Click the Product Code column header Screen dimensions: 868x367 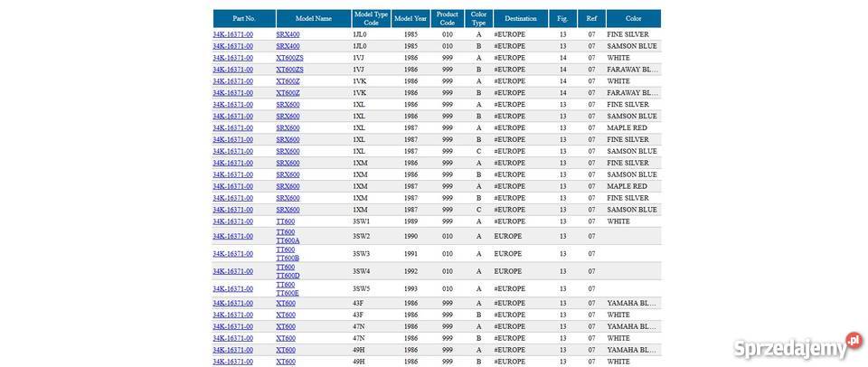[x=447, y=18]
